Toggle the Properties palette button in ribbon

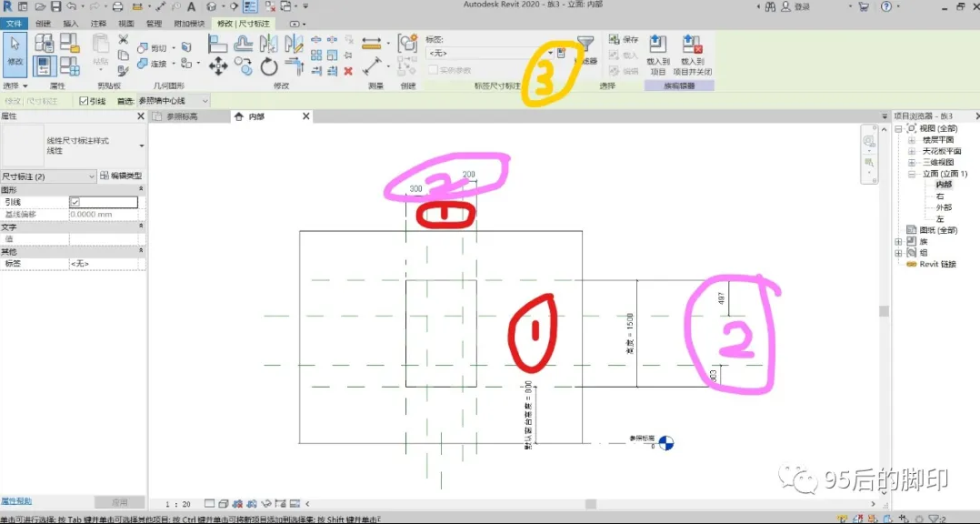(x=44, y=65)
